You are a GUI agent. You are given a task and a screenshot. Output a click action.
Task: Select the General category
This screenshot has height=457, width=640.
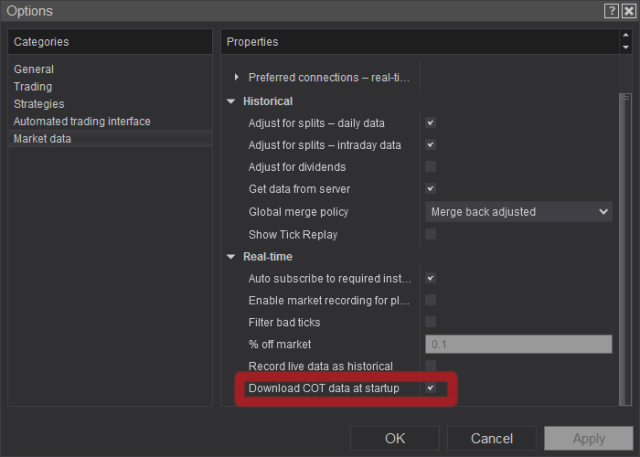tap(34, 70)
